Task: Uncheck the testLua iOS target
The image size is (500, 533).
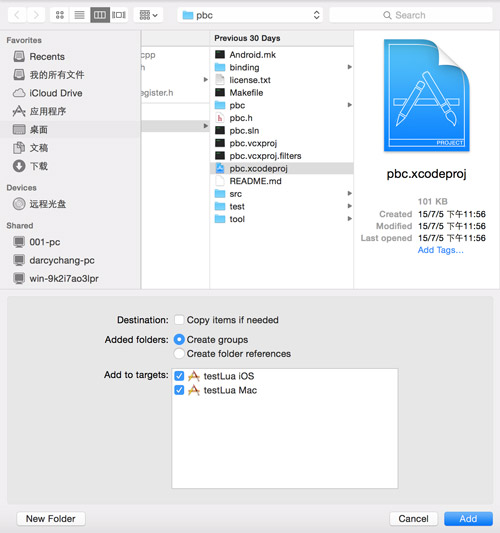Action: pyautogui.click(x=179, y=376)
